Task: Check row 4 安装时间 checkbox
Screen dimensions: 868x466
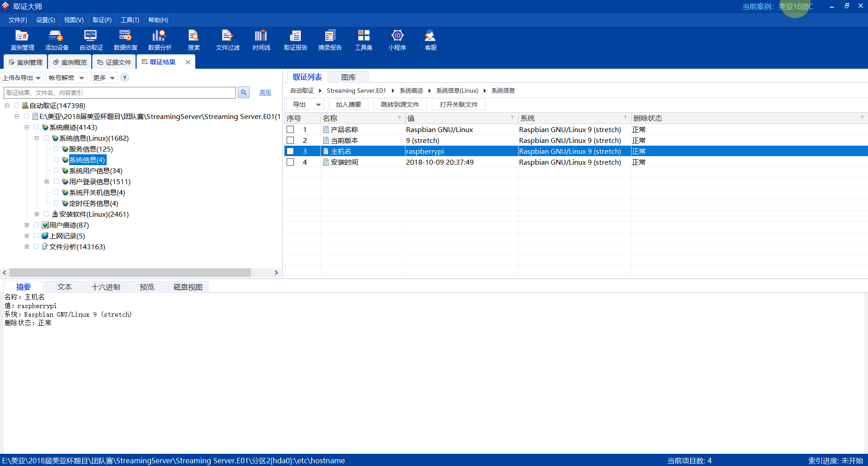Action: click(290, 162)
